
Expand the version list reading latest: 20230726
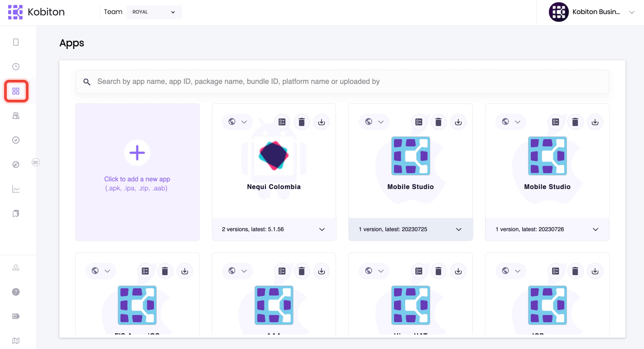547,229
